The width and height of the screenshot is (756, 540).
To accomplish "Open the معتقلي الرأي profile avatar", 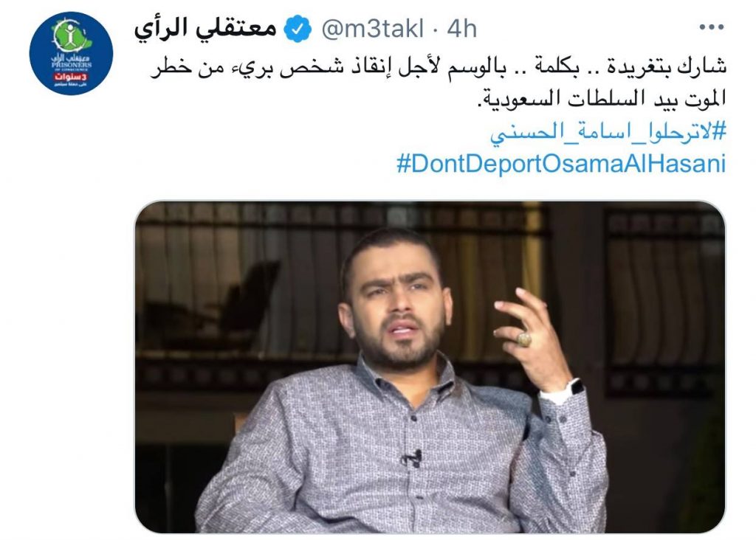I will pyautogui.click(x=71, y=53).
